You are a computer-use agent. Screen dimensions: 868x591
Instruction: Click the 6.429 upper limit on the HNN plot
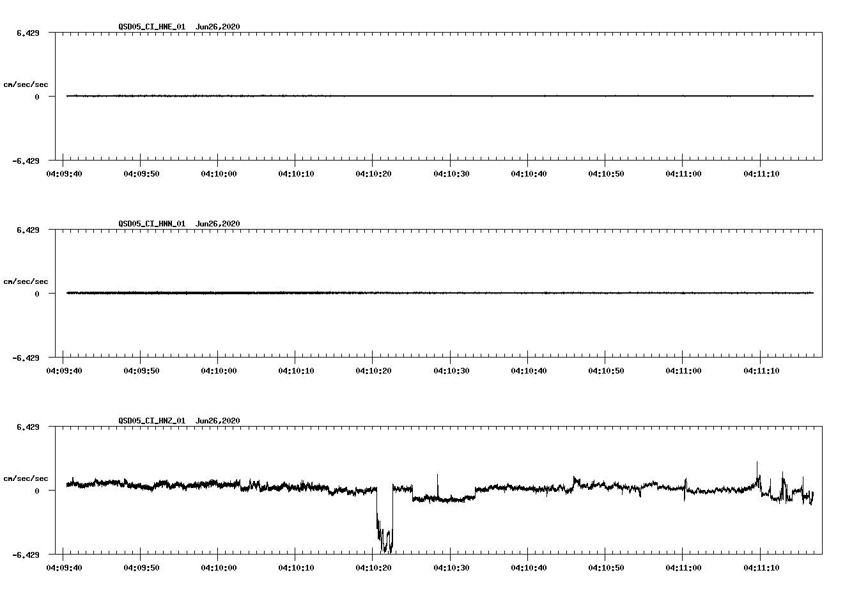(x=27, y=230)
